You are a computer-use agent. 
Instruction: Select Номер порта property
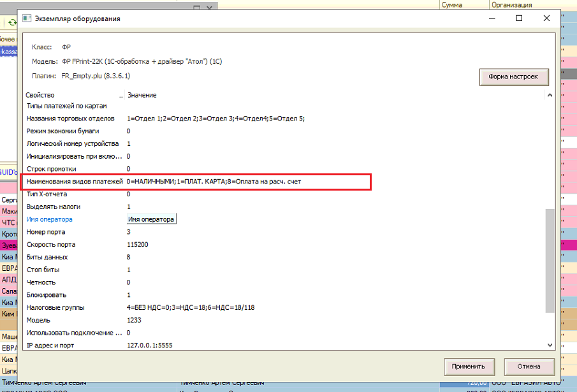coord(46,232)
